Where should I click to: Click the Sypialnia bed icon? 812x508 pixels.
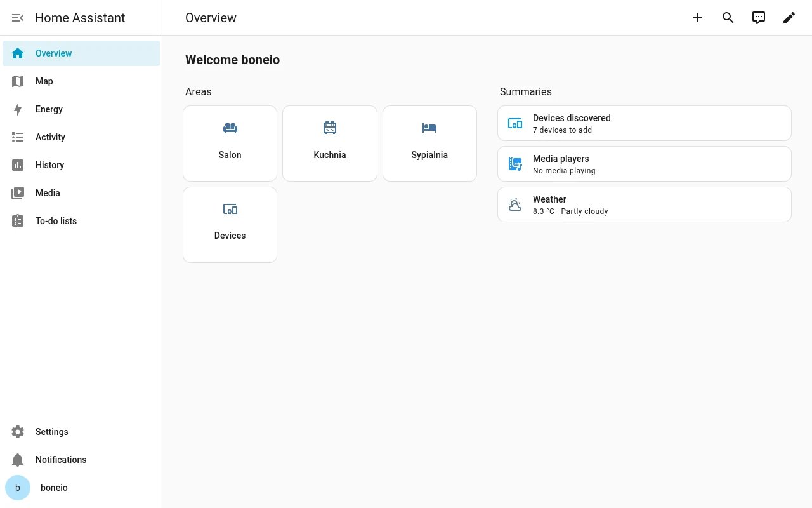(x=429, y=128)
